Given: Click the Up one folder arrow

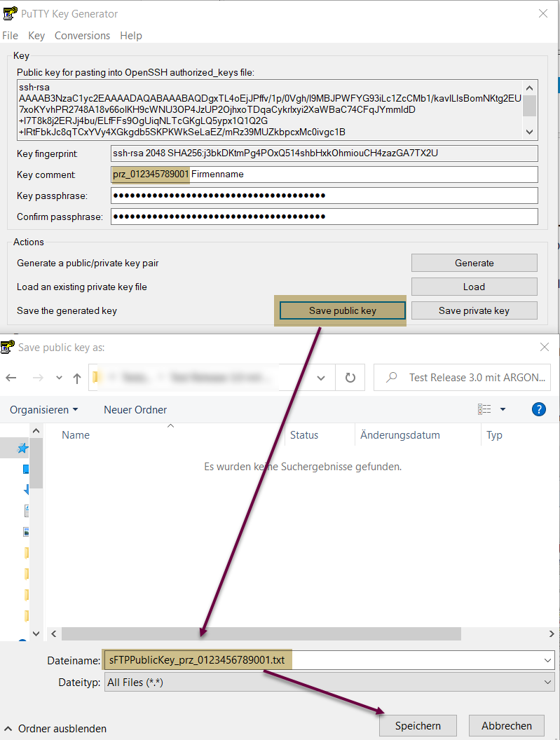Looking at the screenshot, I should point(77,378).
